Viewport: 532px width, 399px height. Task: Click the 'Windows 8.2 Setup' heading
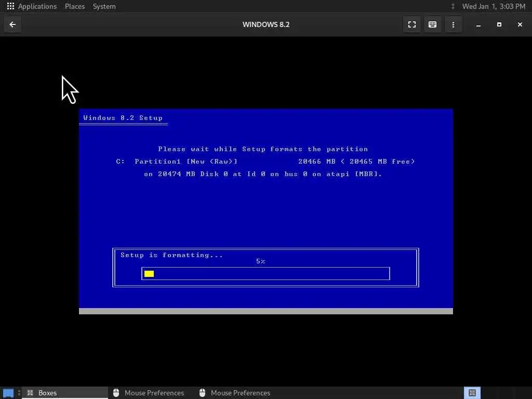[123, 118]
